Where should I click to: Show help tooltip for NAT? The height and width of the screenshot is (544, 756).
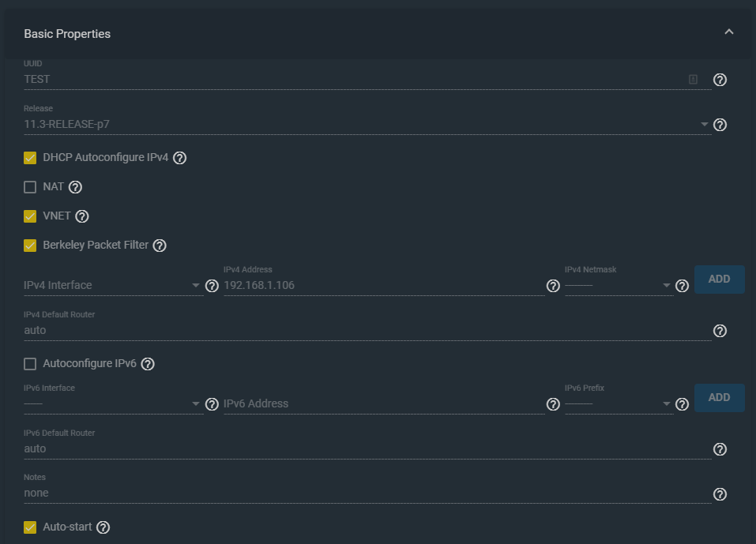pos(75,187)
